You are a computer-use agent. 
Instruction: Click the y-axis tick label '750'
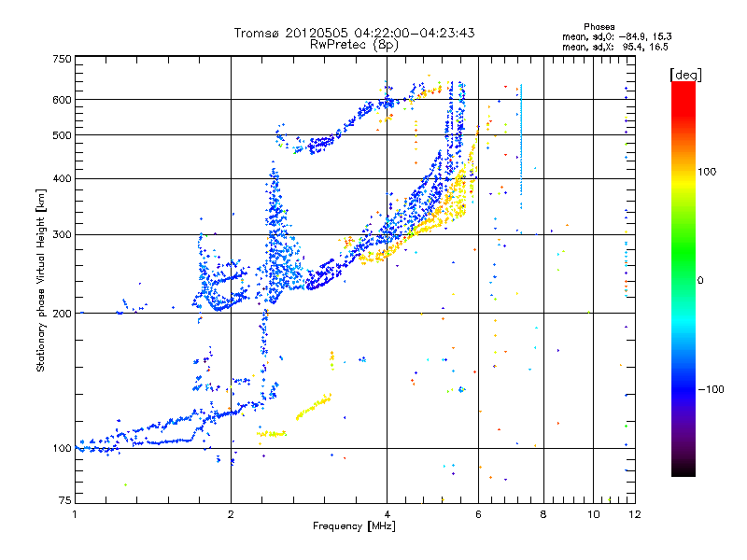[63, 59]
